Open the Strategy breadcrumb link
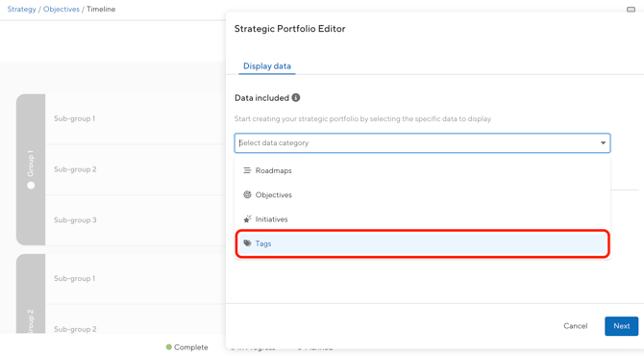 22,9
